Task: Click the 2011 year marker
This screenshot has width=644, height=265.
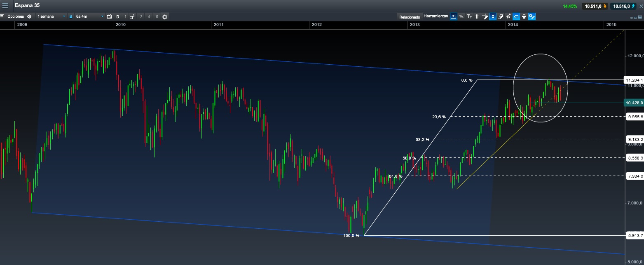Action: point(218,25)
